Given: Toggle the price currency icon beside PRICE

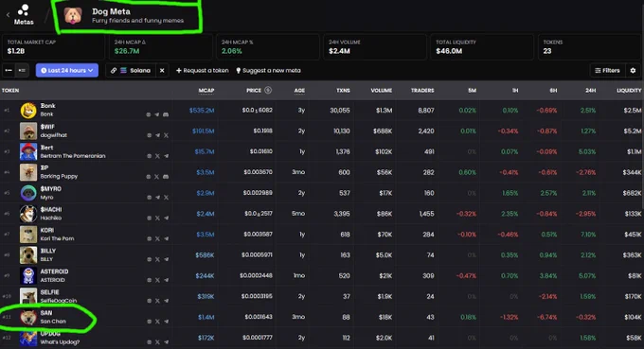Looking at the screenshot, I should pos(268,90).
